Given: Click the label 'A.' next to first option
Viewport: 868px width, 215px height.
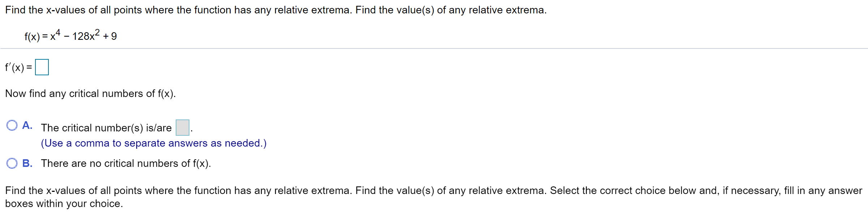Looking at the screenshot, I should [27, 125].
